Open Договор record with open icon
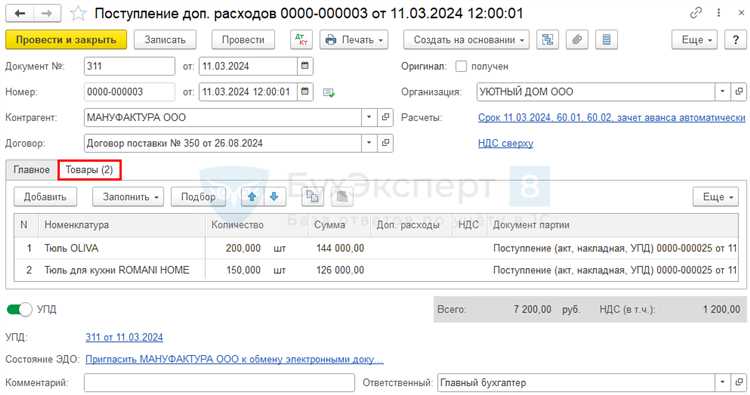Viewport: 750px width, 395px height. (385, 143)
